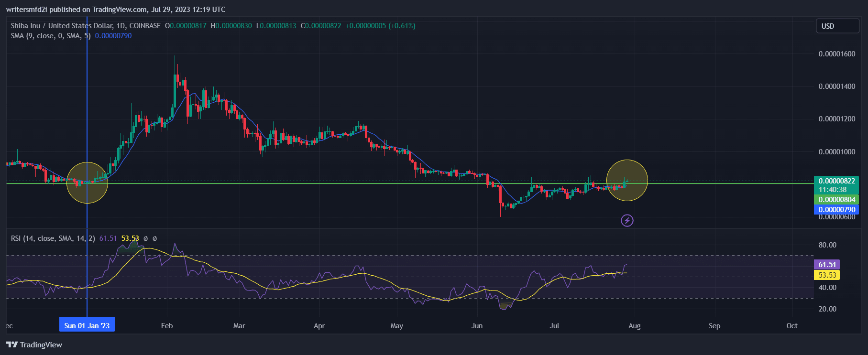
Task: Select the blue vertical line on chart
Action: coord(87,119)
